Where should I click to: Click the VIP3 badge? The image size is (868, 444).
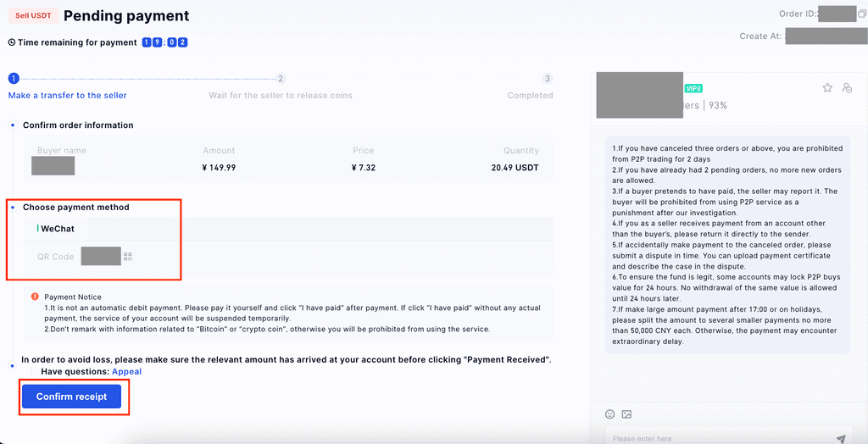[x=693, y=88]
